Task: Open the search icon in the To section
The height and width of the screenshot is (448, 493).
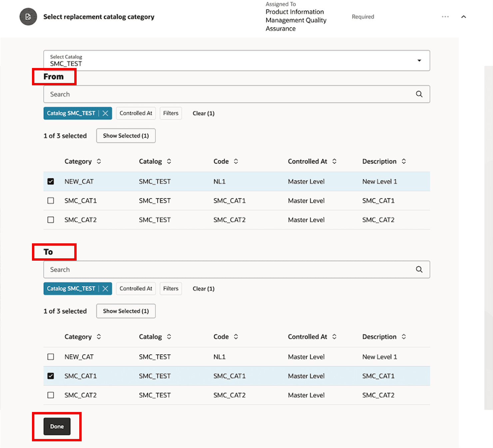Action: [419, 269]
